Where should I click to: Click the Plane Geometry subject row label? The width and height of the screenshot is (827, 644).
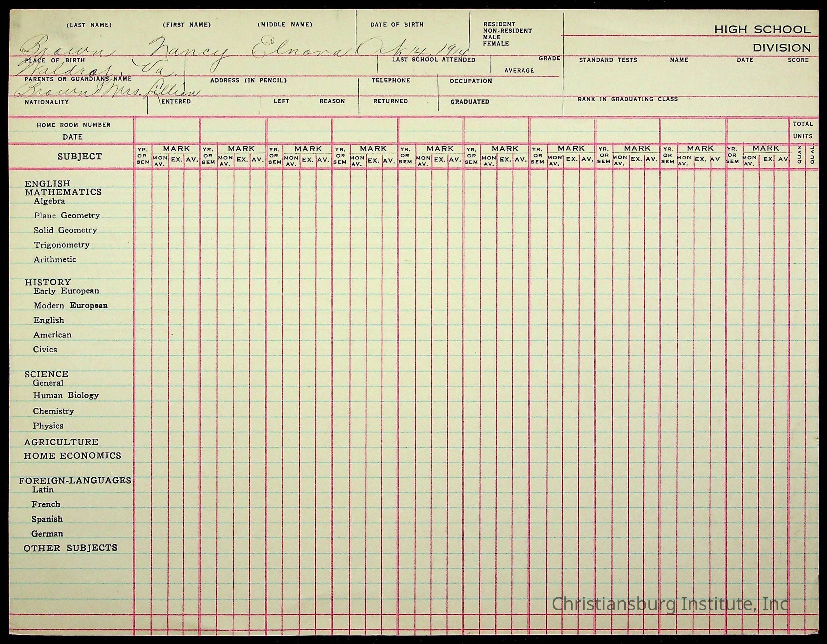67,215
